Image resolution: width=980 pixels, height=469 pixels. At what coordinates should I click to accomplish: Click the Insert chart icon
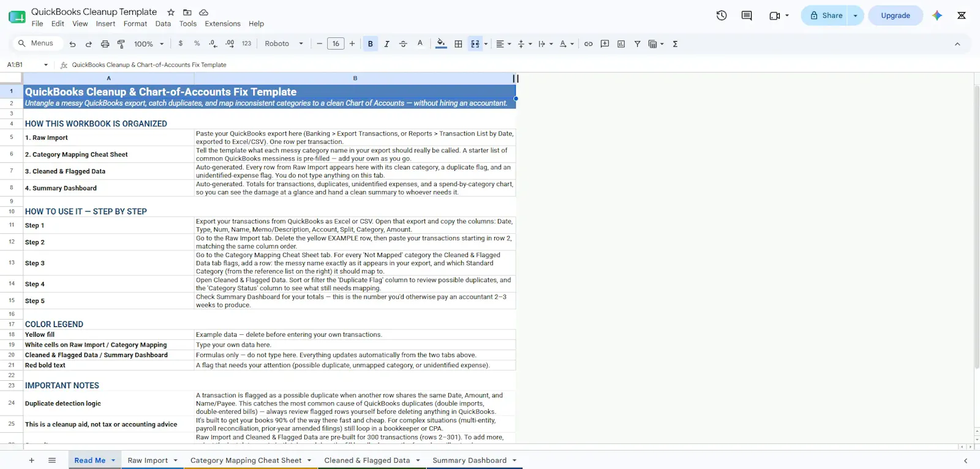(621, 44)
